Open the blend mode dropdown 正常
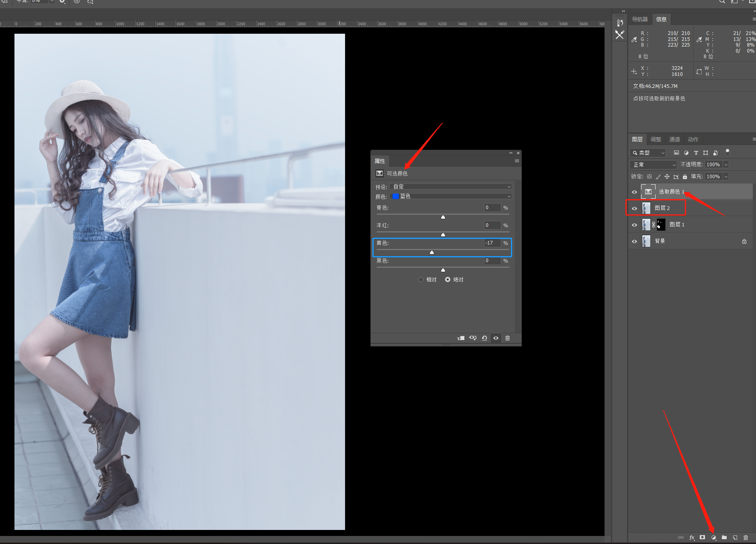Image resolution: width=756 pixels, height=544 pixels. 653,165
